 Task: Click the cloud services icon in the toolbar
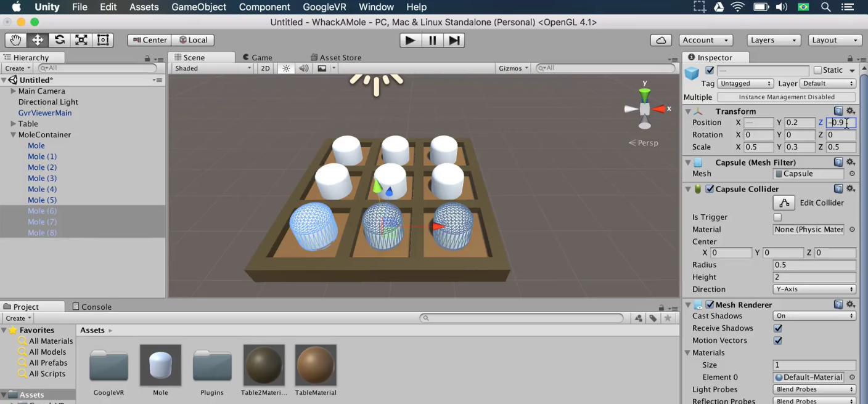pos(661,39)
